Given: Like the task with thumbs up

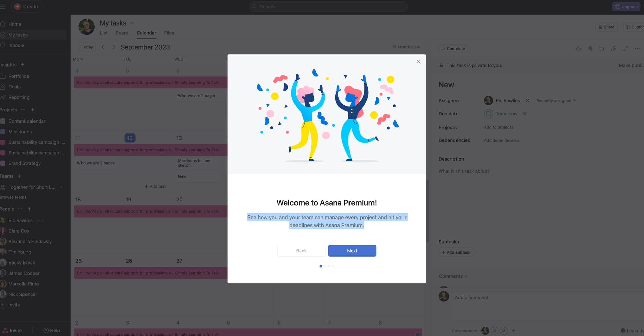Looking at the screenshot, I should click(x=578, y=49).
